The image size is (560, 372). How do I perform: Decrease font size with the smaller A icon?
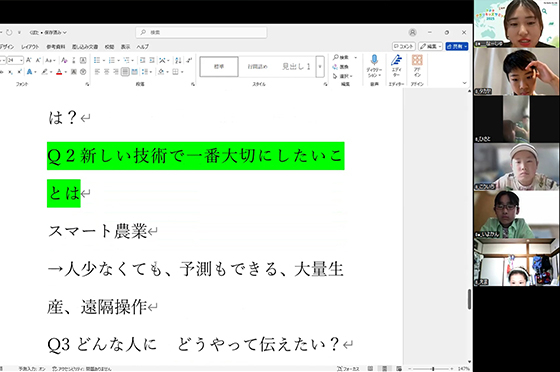point(38,60)
